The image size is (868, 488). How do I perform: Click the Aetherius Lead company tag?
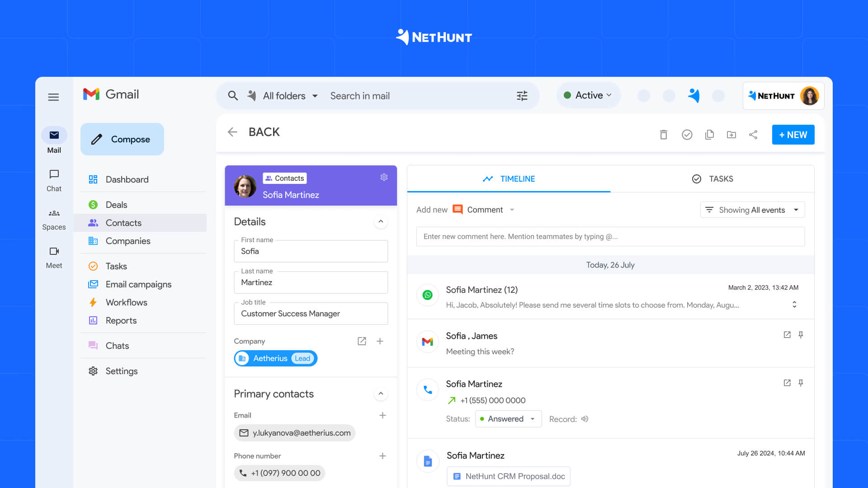tap(275, 358)
